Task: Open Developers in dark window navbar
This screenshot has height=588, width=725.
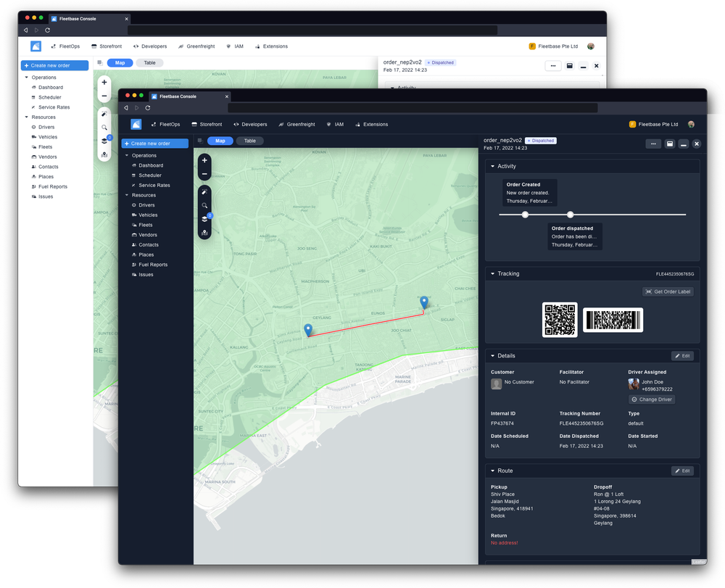Action: tap(250, 125)
